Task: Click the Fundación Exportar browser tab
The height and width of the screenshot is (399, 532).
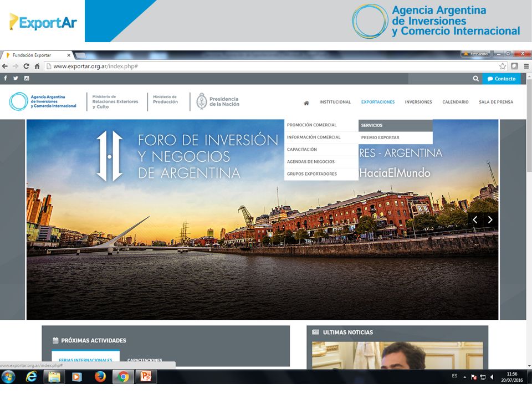Action: 37,55
